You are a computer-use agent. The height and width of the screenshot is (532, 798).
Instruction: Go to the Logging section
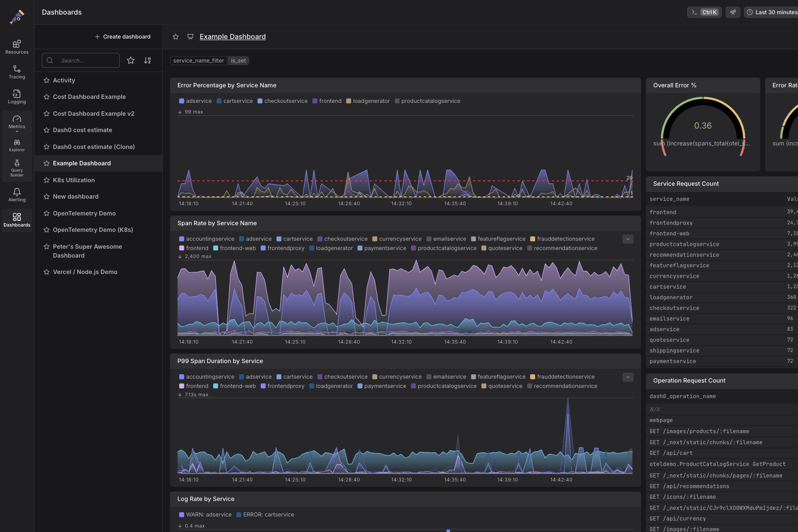click(x=17, y=97)
